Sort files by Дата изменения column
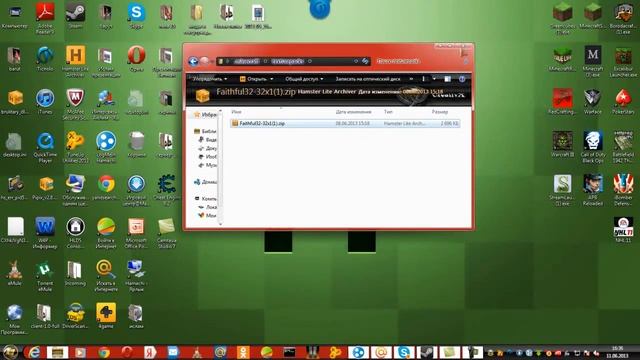This screenshot has width=640, height=360. click(x=353, y=111)
